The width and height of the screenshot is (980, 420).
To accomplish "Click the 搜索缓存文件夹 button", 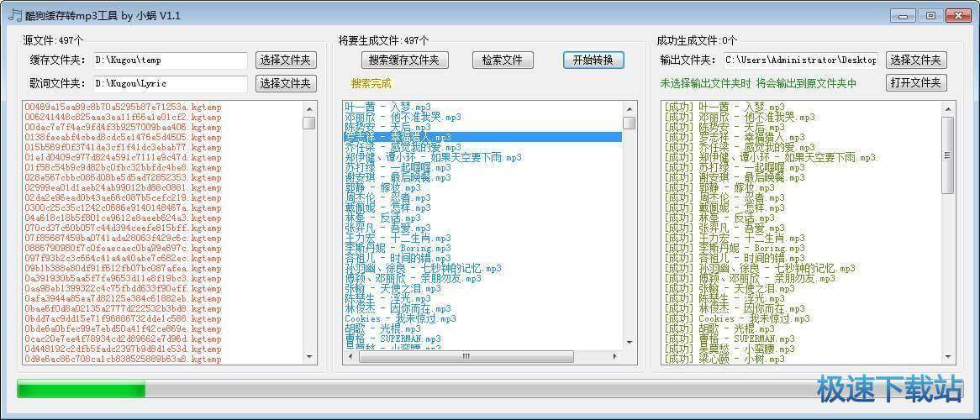I will pyautogui.click(x=405, y=60).
